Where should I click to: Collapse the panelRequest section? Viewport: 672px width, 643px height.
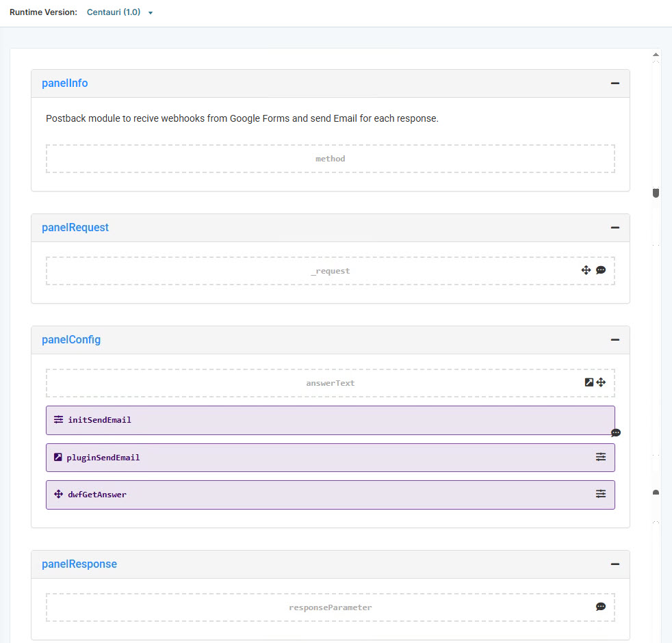(x=615, y=228)
